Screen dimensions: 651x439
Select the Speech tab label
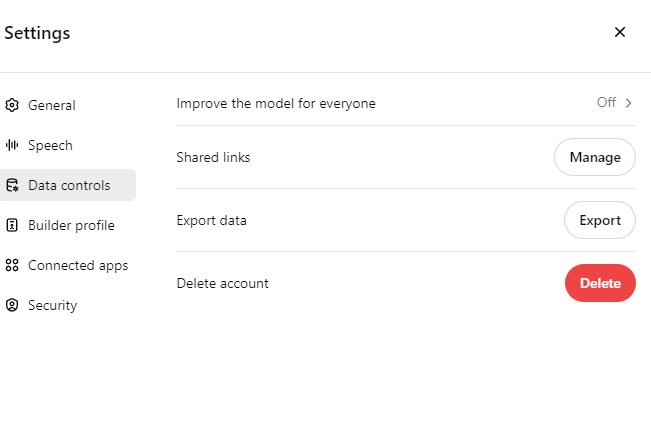pos(50,145)
